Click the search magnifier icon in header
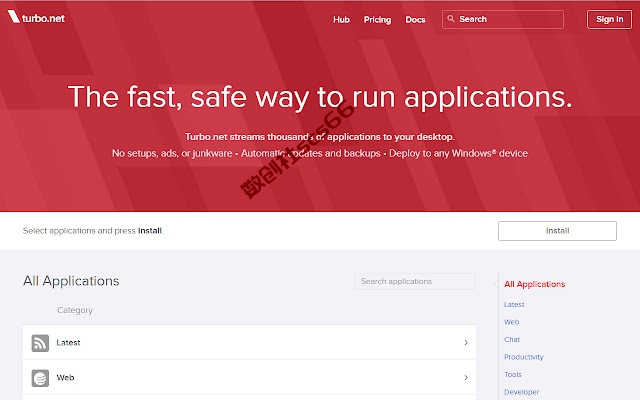The height and width of the screenshot is (400, 640). click(x=451, y=19)
